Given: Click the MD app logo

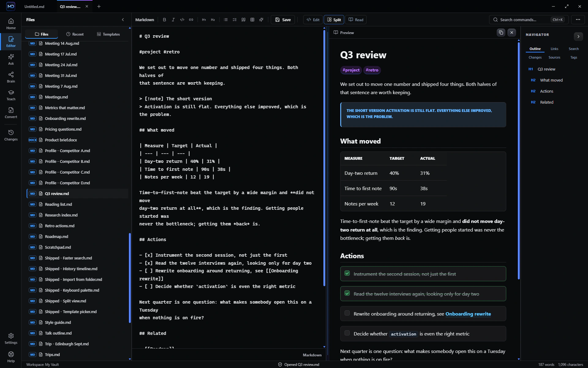Looking at the screenshot, I should coord(11,6).
